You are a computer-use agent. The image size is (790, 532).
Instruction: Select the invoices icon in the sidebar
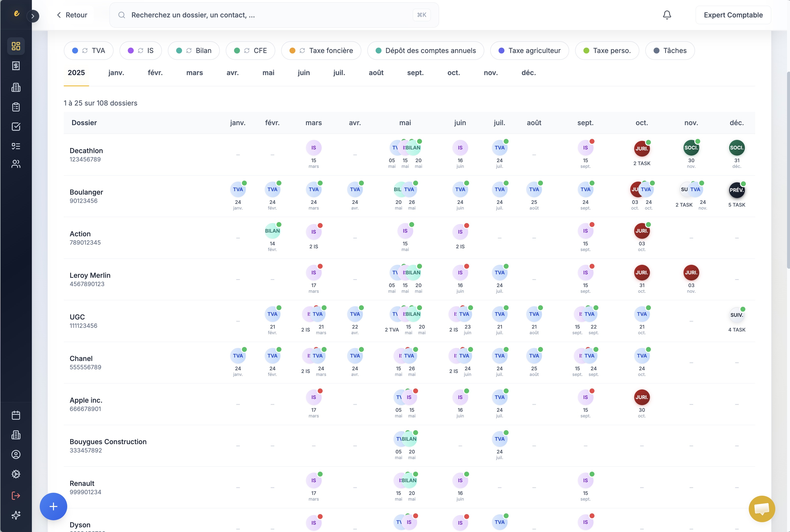[16, 66]
